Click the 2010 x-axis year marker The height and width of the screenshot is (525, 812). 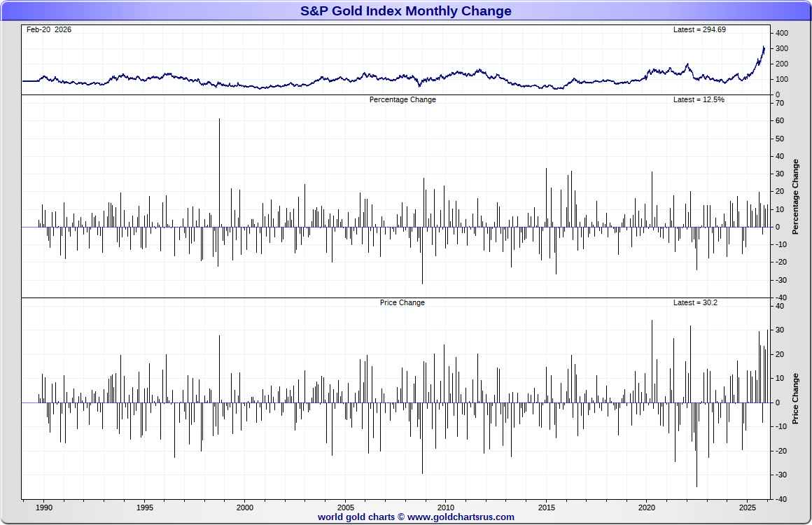446,507
